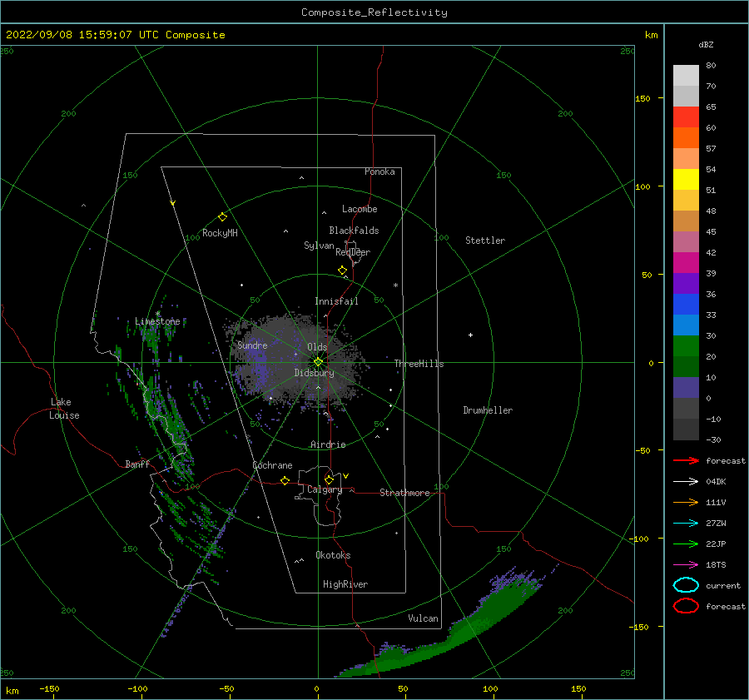Click the Didsbury town label
749x700 pixels.
pyautogui.click(x=314, y=373)
